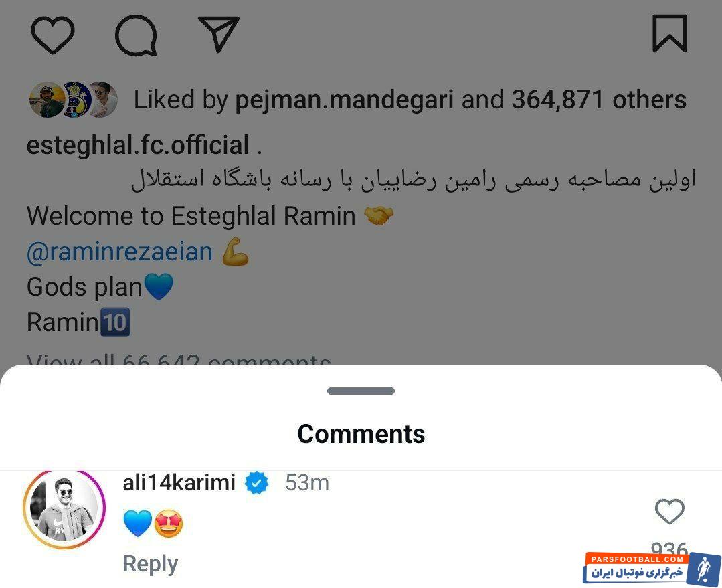View the 364,871 others likes list
The width and height of the screenshot is (722, 588).
(599, 100)
